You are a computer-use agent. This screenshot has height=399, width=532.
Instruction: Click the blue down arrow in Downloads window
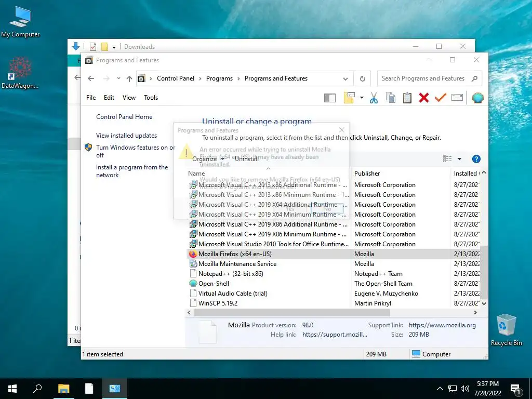tap(76, 46)
